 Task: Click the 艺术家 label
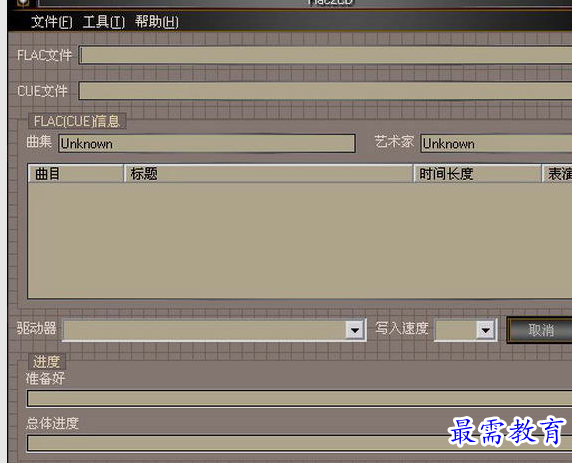(394, 142)
